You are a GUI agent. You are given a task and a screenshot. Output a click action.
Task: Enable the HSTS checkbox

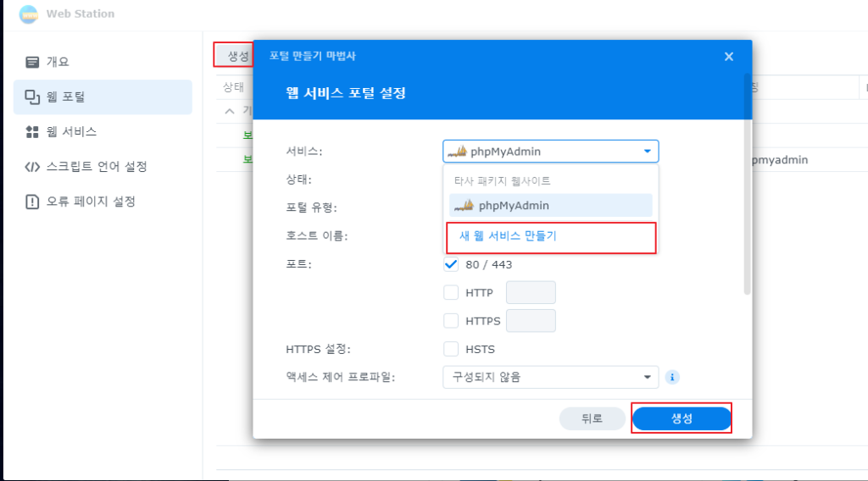click(451, 349)
